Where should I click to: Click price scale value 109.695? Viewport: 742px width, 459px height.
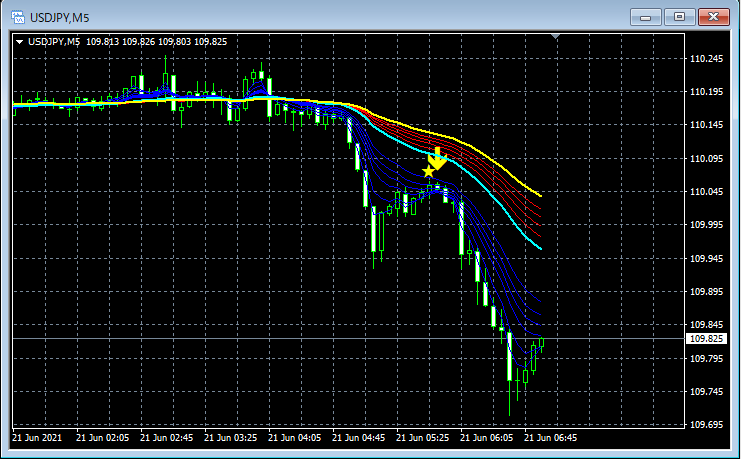click(707, 425)
